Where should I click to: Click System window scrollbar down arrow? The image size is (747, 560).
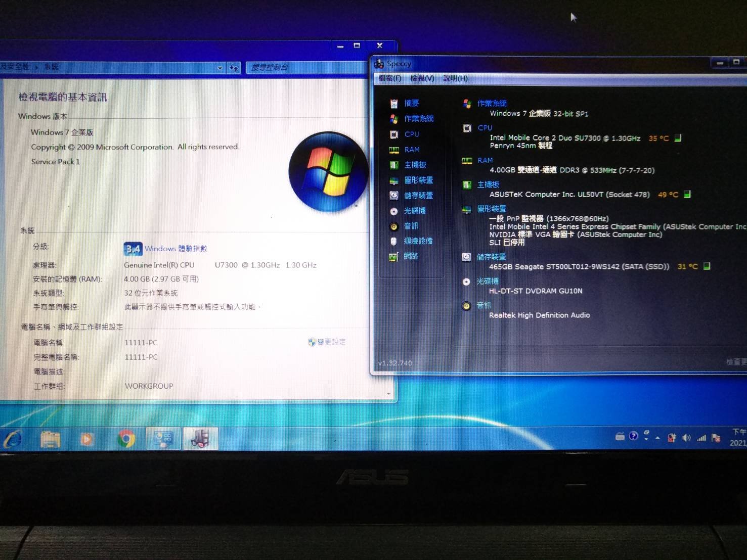(388, 393)
